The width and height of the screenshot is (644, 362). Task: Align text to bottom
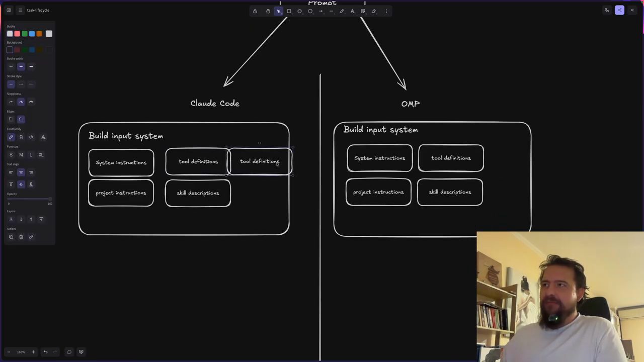[31, 184]
